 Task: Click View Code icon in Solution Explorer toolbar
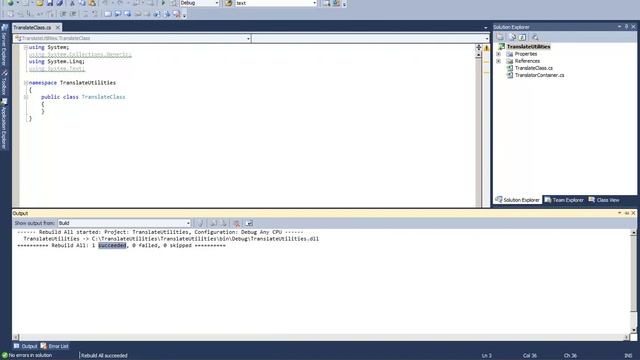click(535, 37)
